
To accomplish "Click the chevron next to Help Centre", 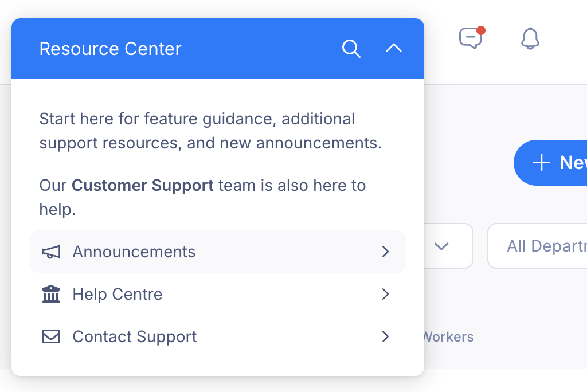I will [386, 294].
